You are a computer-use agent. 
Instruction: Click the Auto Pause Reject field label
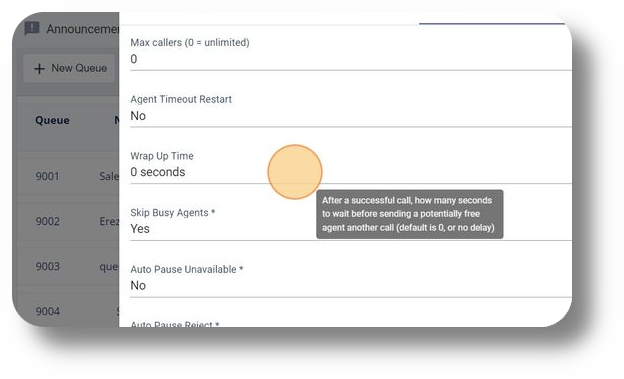click(175, 324)
